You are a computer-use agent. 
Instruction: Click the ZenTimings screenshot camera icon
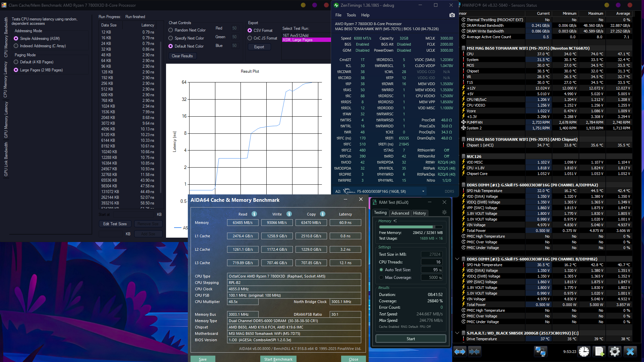coord(452,15)
